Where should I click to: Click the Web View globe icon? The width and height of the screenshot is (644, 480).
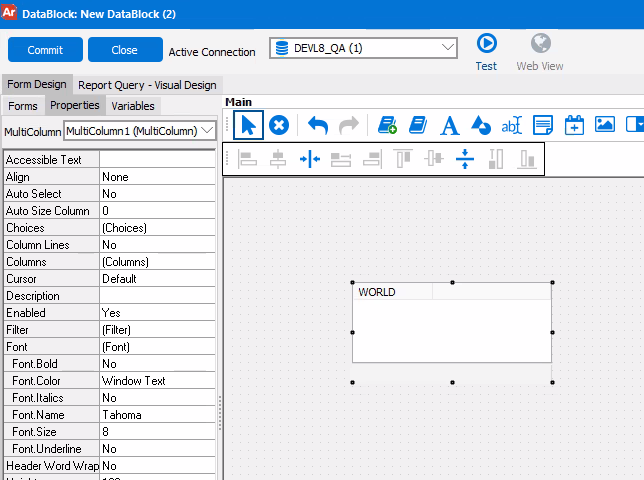tap(540, 43)
